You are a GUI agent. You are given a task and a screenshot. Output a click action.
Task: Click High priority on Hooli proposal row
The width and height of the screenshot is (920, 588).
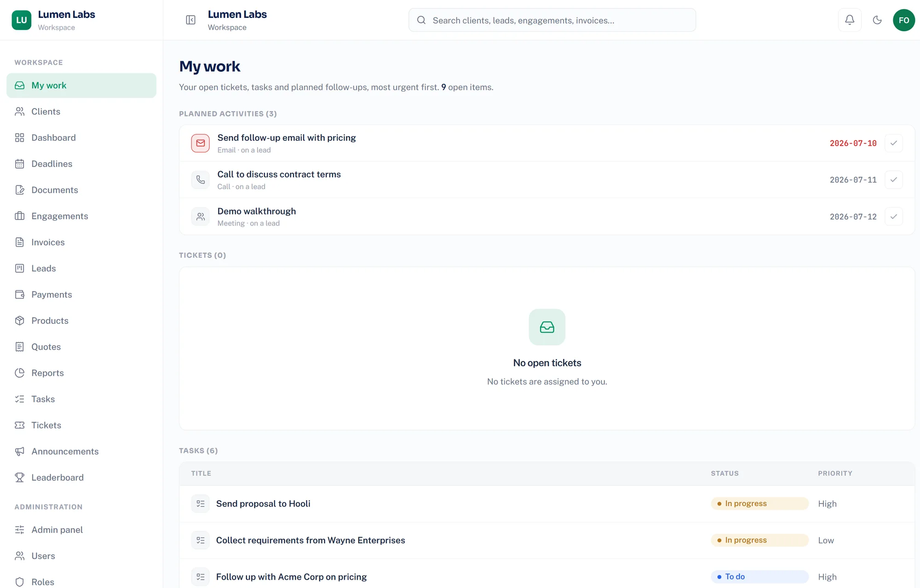coord(827,504)
